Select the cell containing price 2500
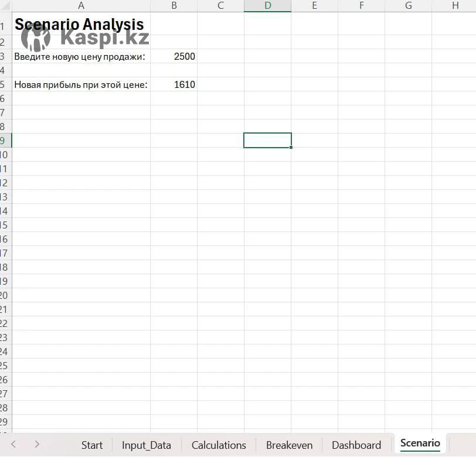The image size is (476, 457). [174, 56]
